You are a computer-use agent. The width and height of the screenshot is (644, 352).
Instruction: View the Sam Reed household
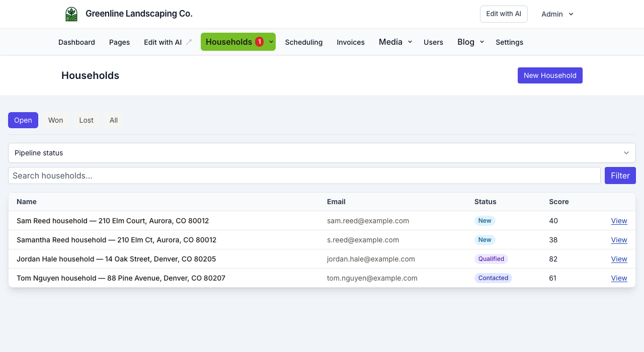(619, 221)
